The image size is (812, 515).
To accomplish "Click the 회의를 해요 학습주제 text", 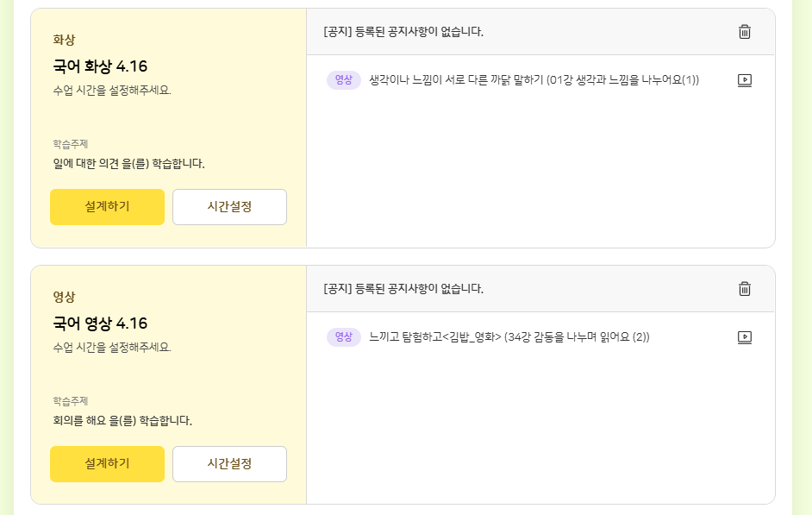I will click(x=122, y=421).
